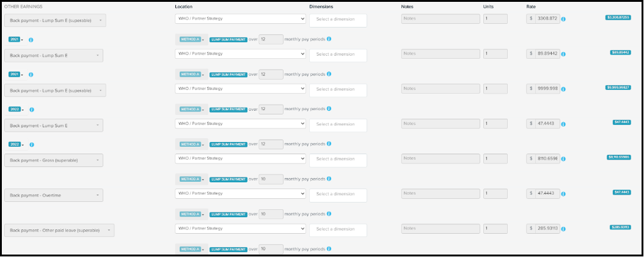
Task: Click the $285.93113 total amount badge
Action: 620,227
